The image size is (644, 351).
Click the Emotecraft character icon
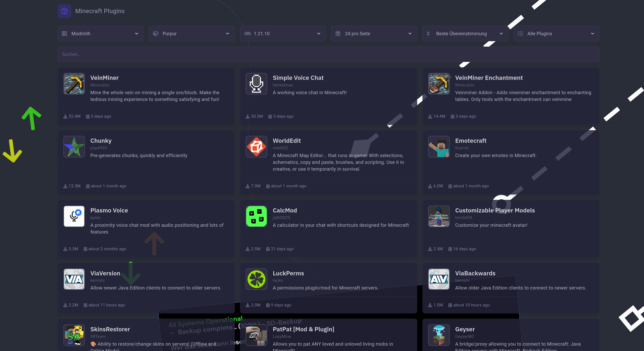[x=439, y=147]
